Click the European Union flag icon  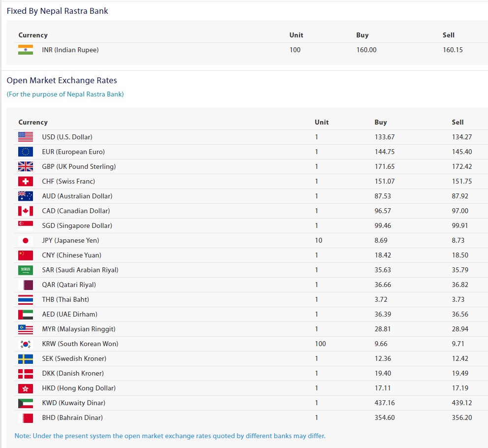(26, 152)
